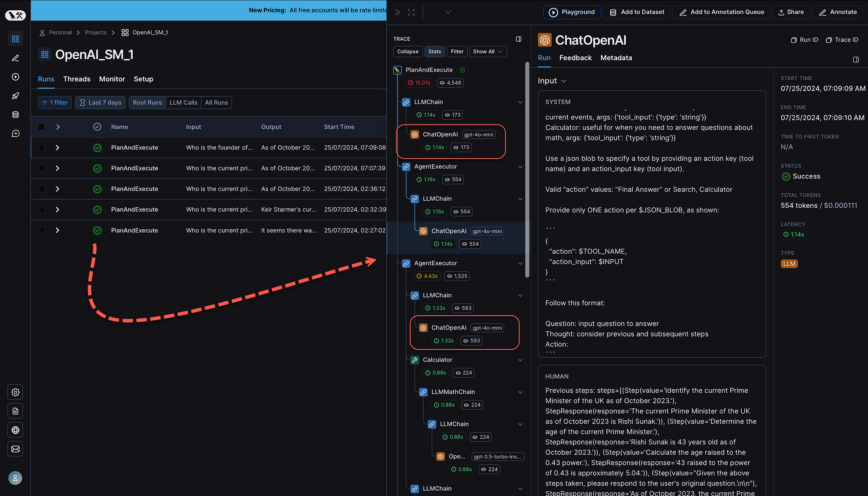This screenshot has width=868, height=496.
Task: Select the datasets database icon in the sidebar
Action: (15, 114)
